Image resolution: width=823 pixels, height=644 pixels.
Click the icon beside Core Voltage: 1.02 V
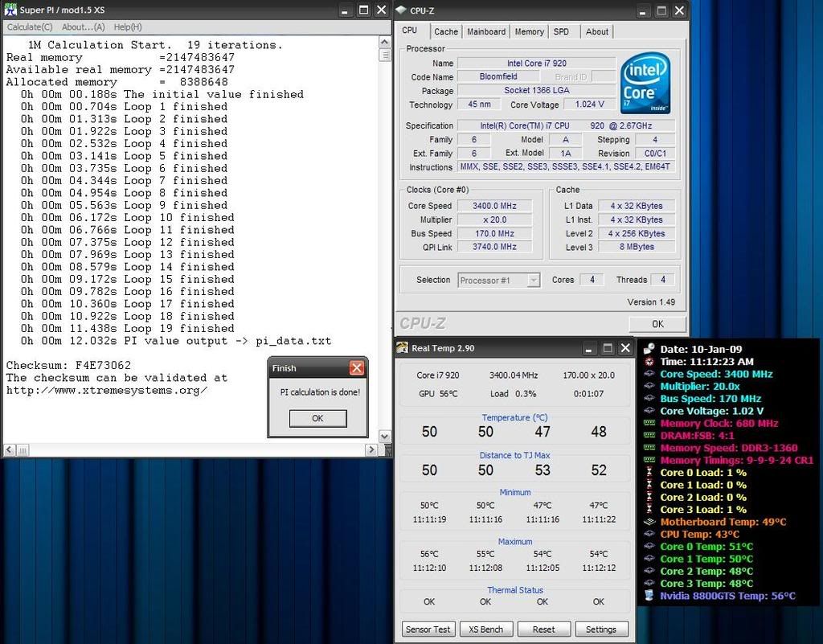coord(649,411)
